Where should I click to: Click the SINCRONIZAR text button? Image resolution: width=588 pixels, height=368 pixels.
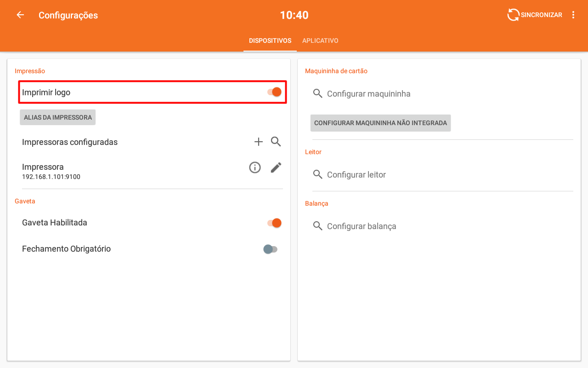pyautogui.click(x=542, y=15)
